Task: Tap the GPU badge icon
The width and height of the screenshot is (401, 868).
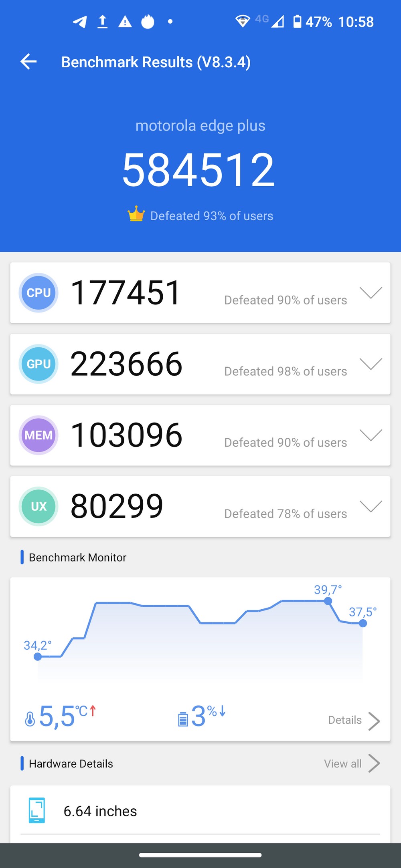Action: 38,364
